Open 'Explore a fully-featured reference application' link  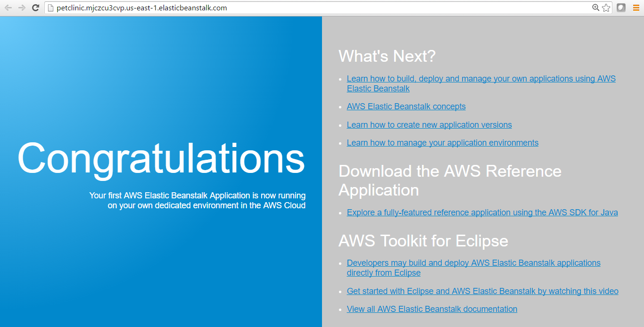click(x=482, y=213)
